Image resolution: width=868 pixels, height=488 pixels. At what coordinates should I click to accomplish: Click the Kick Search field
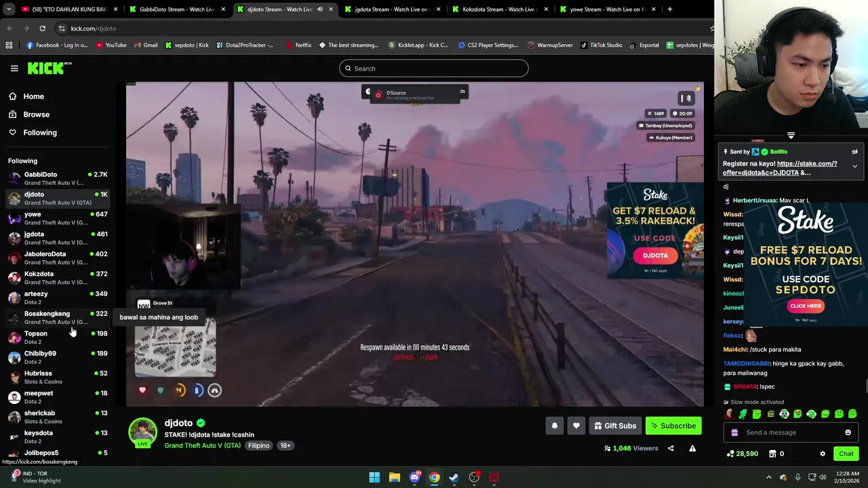pos(434,68)
